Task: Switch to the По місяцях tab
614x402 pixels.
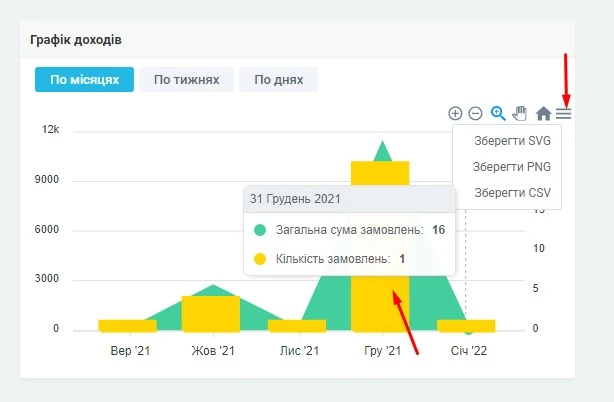Action: coord(84,80)
